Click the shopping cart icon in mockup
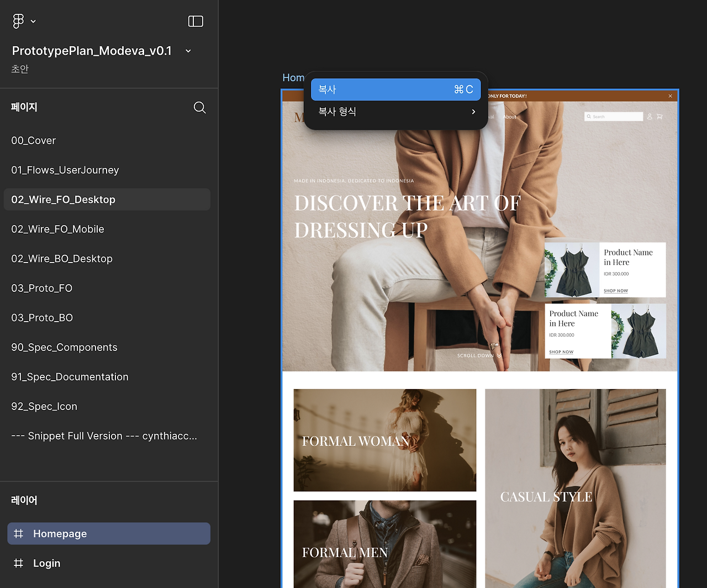 [659, 117]
